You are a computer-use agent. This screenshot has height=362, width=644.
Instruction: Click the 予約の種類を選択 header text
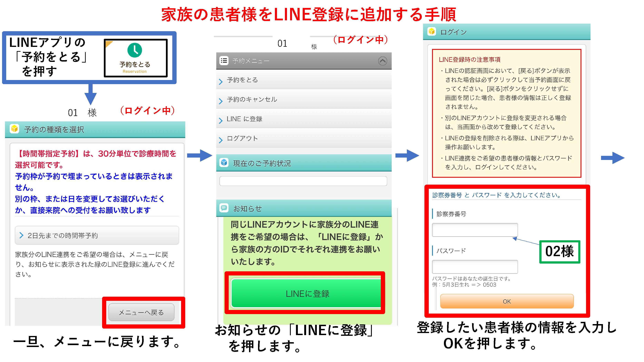[x=54, y=129]
